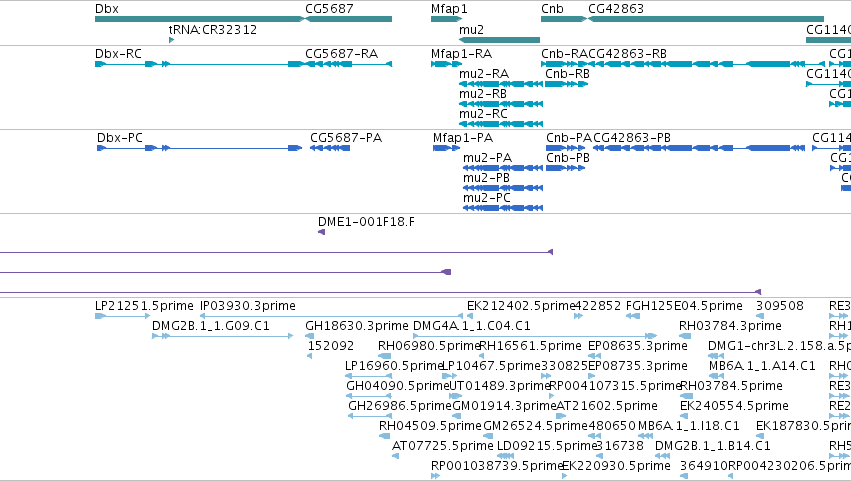Open the mu2-PC protein label
The image size is (851, 481).
487,198
